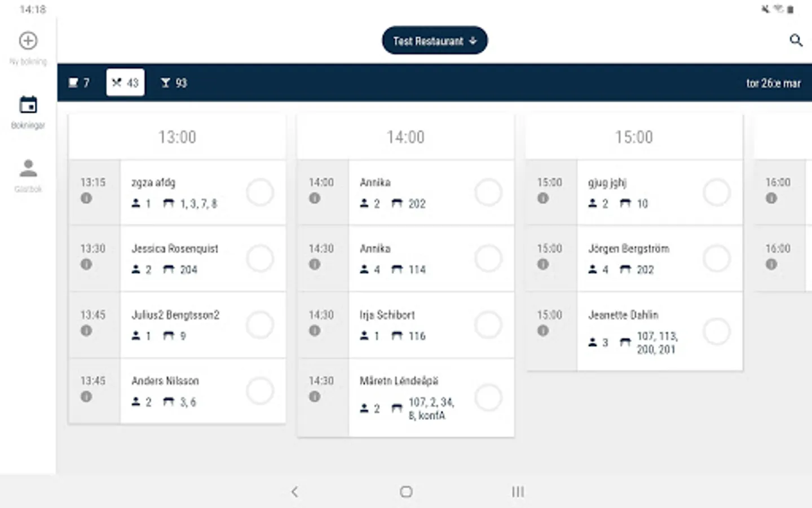Open the Bokningar calendar icon
The width and height of the screenshot is (812, 508).
28,106
